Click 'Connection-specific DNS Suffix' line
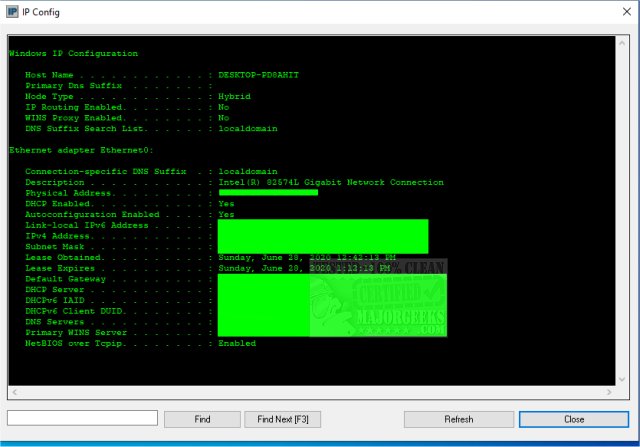Viewport: 640px width, 447px height. pos(151,171)
